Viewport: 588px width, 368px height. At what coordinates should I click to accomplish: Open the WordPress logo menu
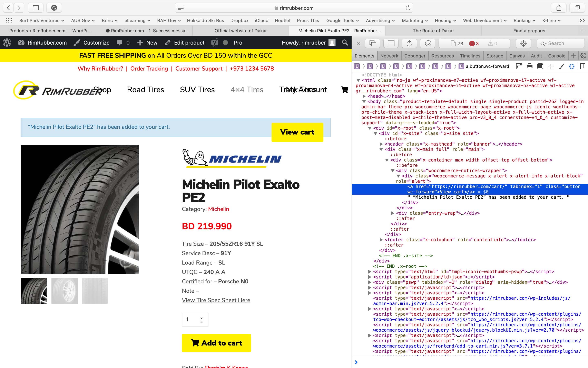pyautogui.click(x=7, y=43)
